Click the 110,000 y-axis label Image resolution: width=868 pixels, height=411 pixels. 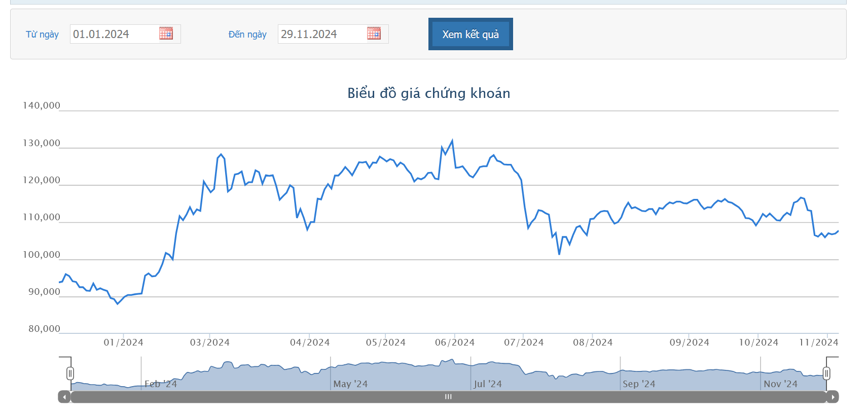[x=42, y=217]
